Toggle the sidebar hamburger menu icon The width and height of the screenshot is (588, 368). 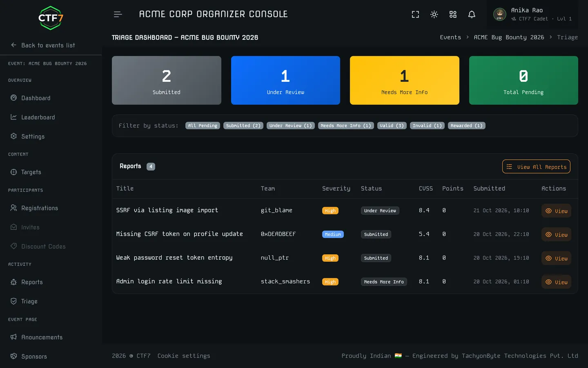click(x=118, y=14)
